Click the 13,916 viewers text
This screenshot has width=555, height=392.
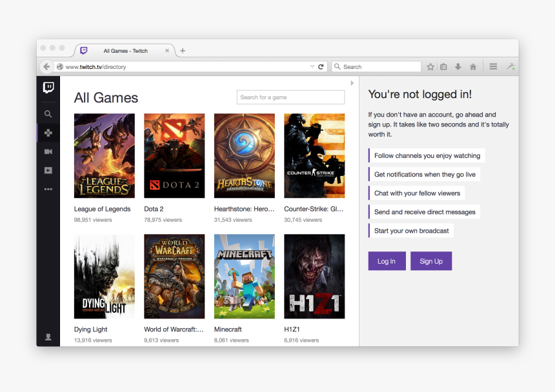(93, 340)
